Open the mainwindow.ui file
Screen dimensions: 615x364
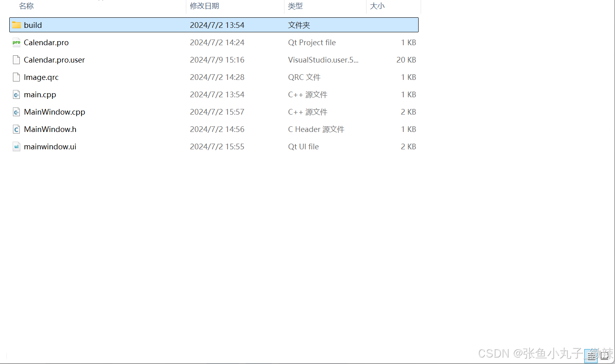click(x=50, y=146)
